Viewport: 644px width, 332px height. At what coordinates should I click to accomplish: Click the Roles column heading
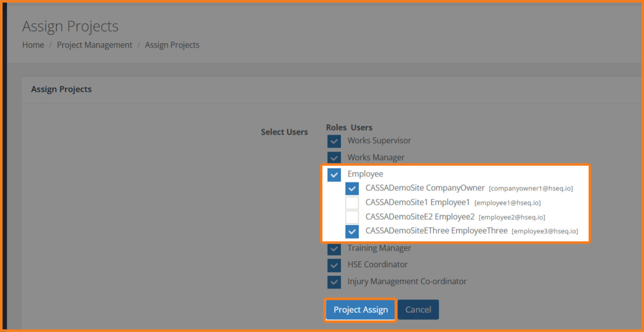coord(336,127)
